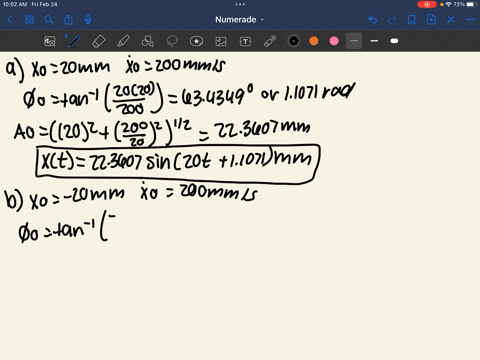This screenshot has width=480, height=360.
Task: Start audio recording with microphone icon
Action: (88, 20)
